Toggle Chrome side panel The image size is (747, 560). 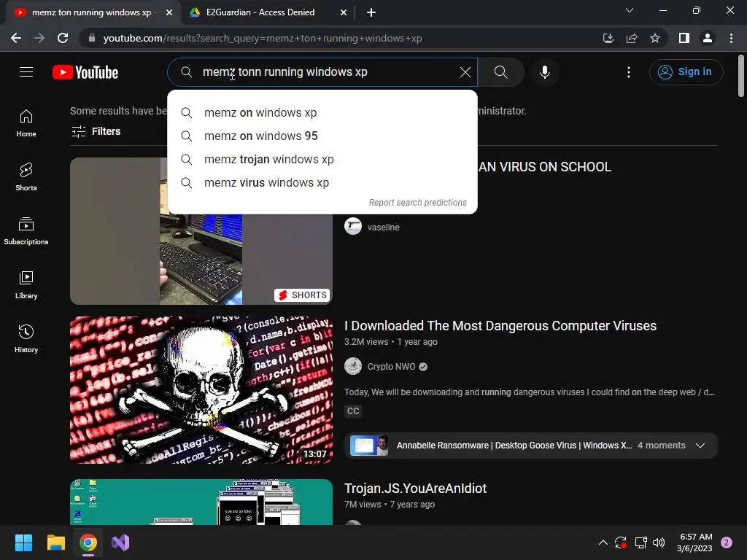(x=684, y=38)
